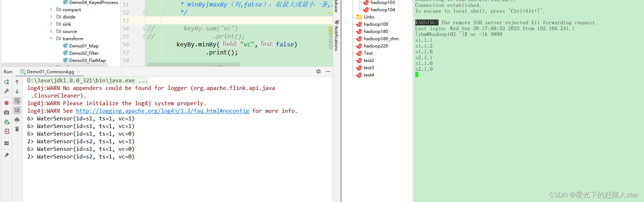Select the sink folder in project tree
The image size is (644, 202).
tap(67, 24)
